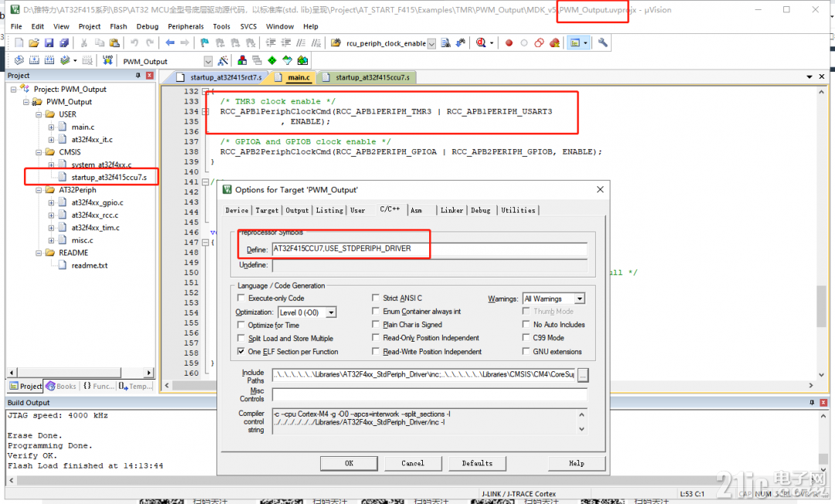Collapse the AT32Periph group

point(39,190)
